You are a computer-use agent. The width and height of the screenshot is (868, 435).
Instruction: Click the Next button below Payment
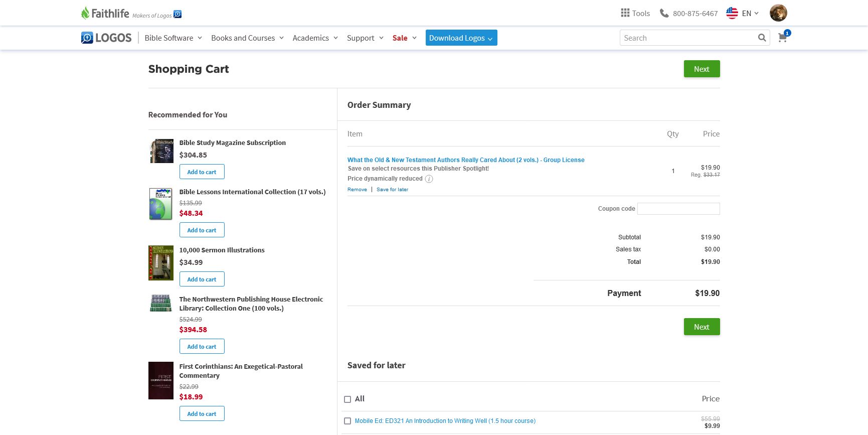point(702,327)
